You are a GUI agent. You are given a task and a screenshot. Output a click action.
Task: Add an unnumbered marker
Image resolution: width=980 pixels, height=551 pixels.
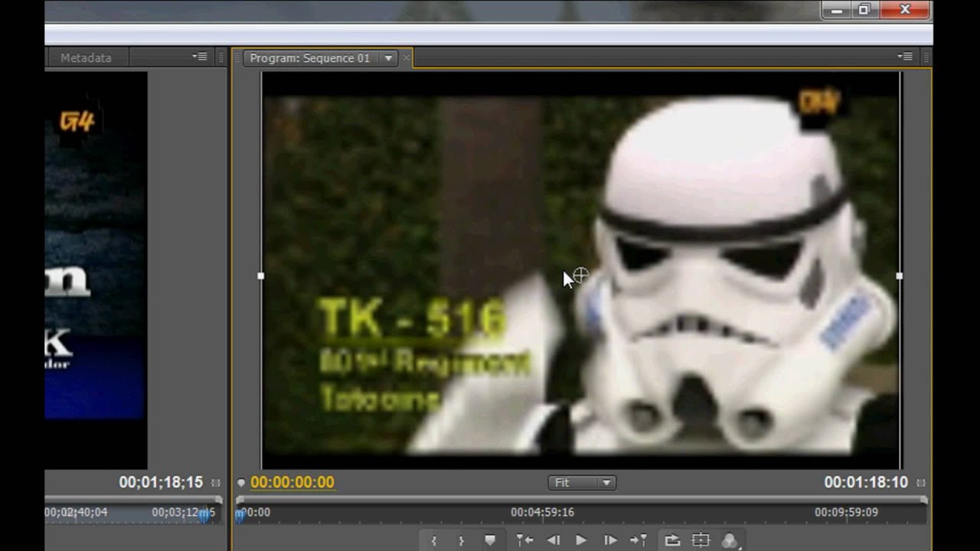pyautogui.click(x=490, y=540)
